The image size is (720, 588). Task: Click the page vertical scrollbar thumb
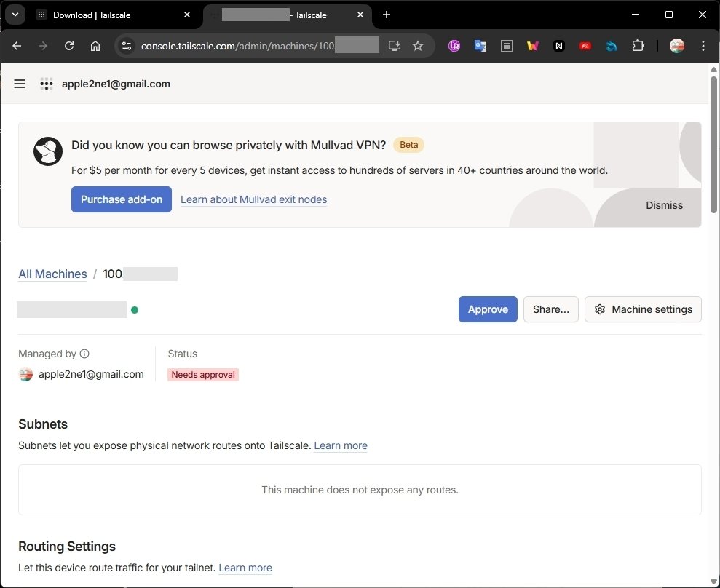click(713, 144)
